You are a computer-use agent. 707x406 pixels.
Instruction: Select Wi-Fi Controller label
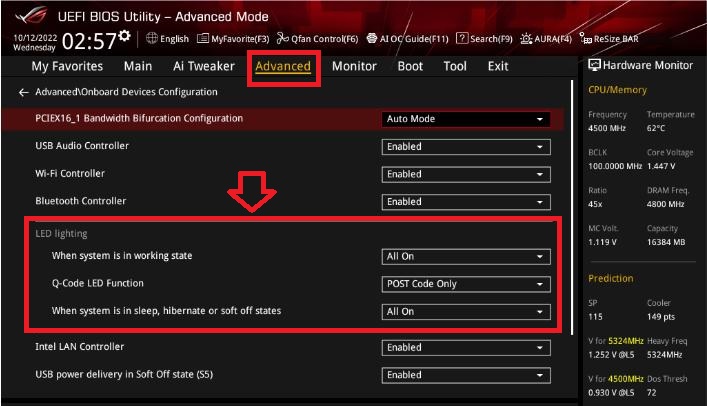click(x=70, y=173)
